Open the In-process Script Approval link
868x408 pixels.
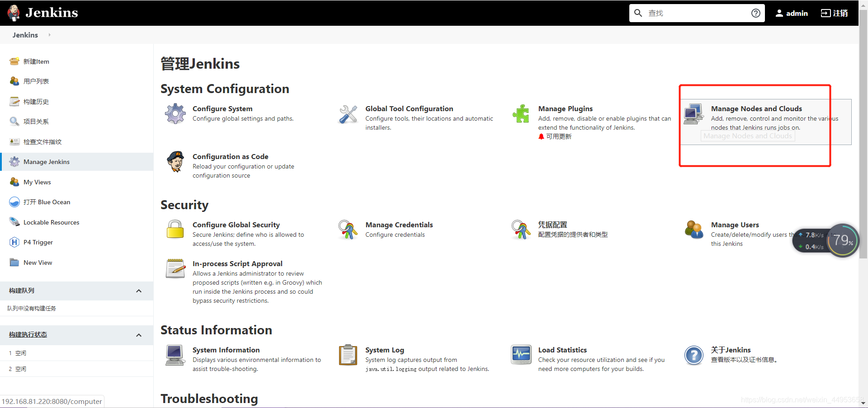[x=237, y=263]
